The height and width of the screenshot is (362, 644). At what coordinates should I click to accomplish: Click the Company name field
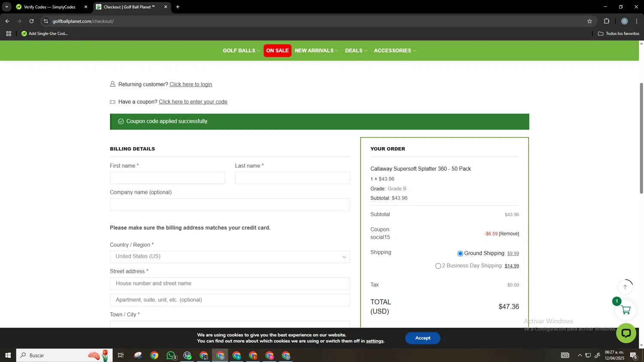(x=230, y=205)
